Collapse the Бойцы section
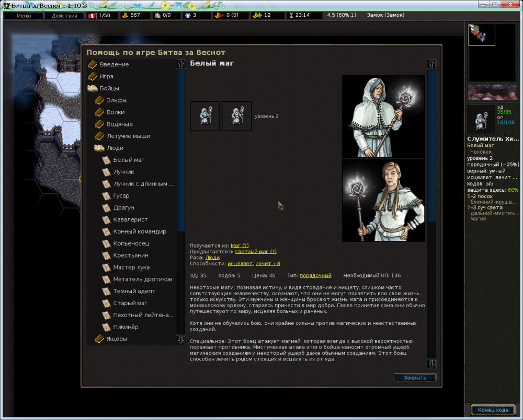The height and width of the screenshot is (420, 523). click(x=109, y=88)
